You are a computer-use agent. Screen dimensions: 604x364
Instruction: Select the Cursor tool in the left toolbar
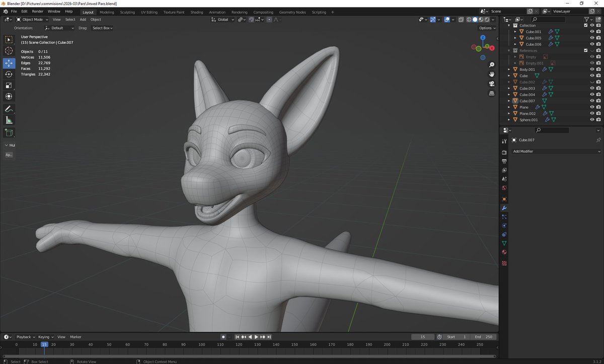9,51
